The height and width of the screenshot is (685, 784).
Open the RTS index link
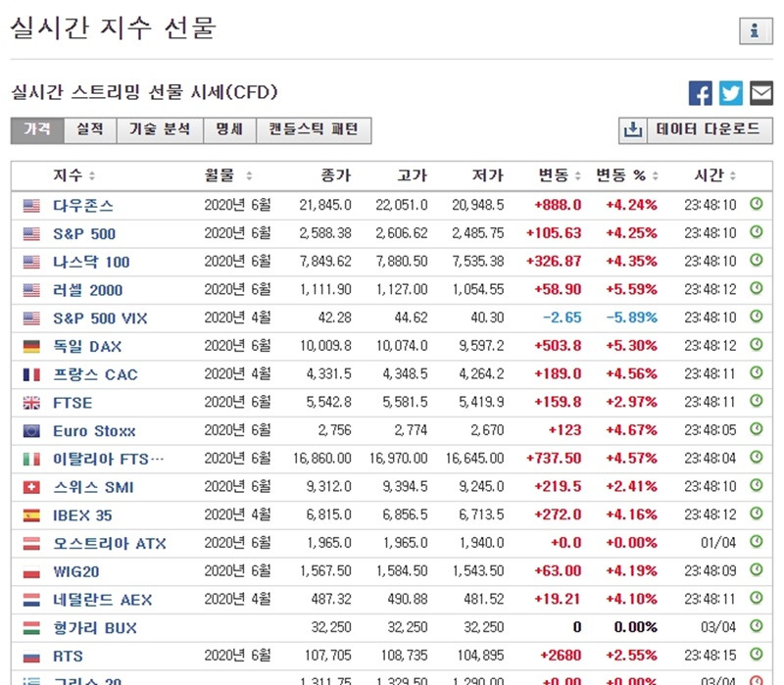[x=68, y=657]
